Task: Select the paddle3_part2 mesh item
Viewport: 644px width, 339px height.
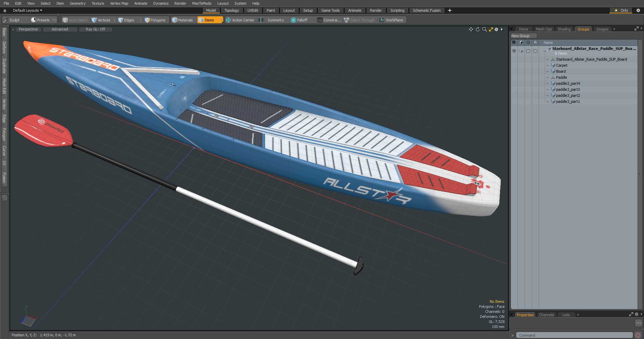Action: pos(568,95)
